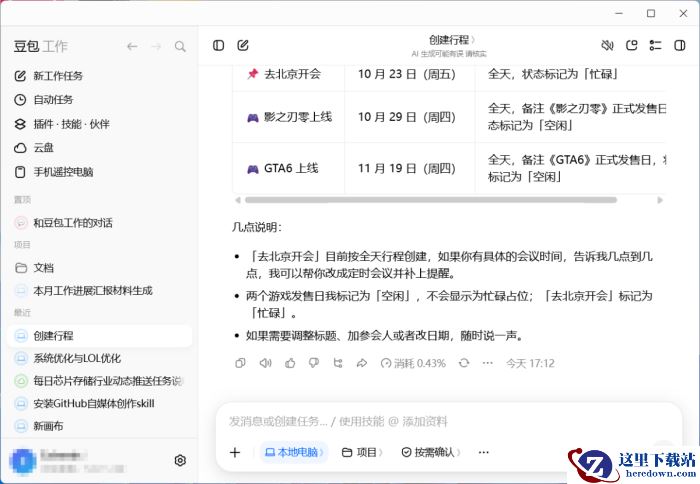Open more input options ellipsis

pyautogui.click(x=483, y=452)
